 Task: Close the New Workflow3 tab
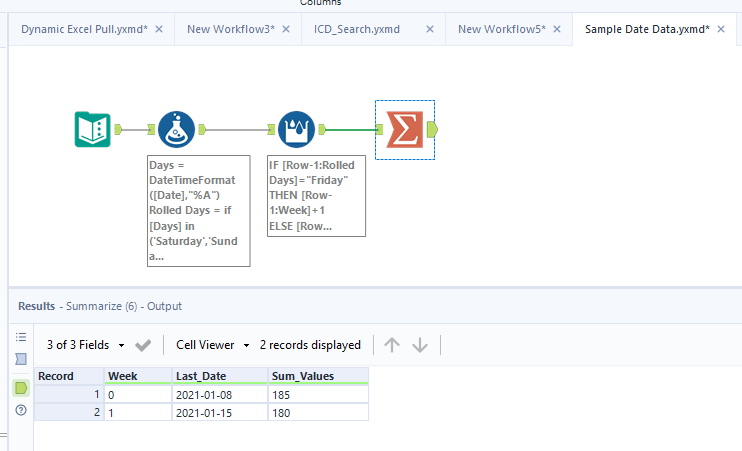[x=286, y=29]
